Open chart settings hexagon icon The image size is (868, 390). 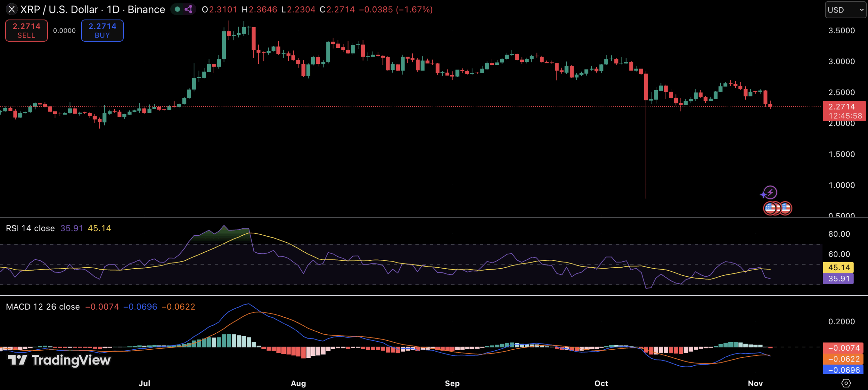(846, 383)
